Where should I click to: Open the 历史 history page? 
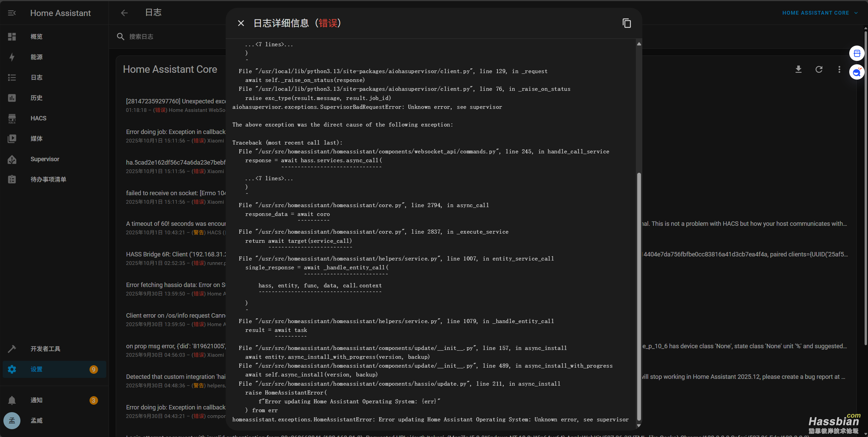(x=36, y=98)
